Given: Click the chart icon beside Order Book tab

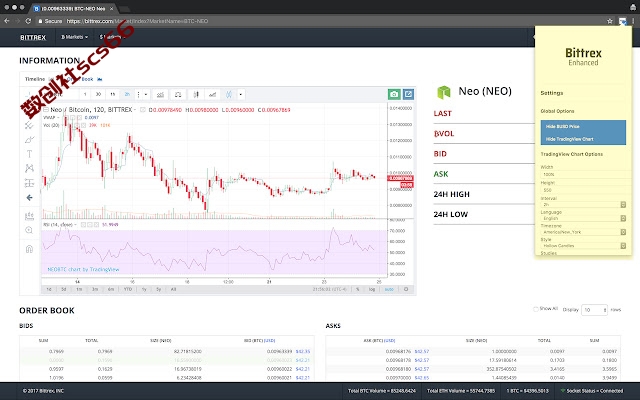Looking at the screenshot, I should coord(100,79).
